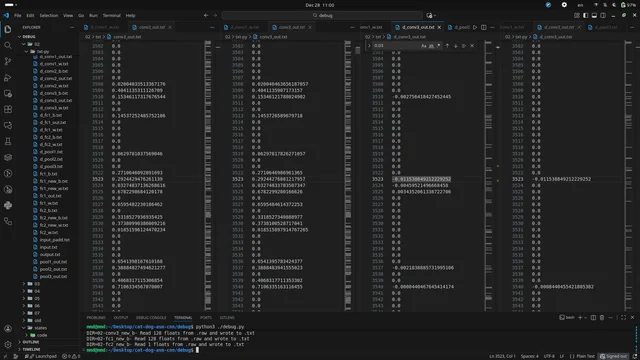Viewport: 640px width, 360px height.
Task: Click Launchpad in status bar
Action: click(42, 356)
